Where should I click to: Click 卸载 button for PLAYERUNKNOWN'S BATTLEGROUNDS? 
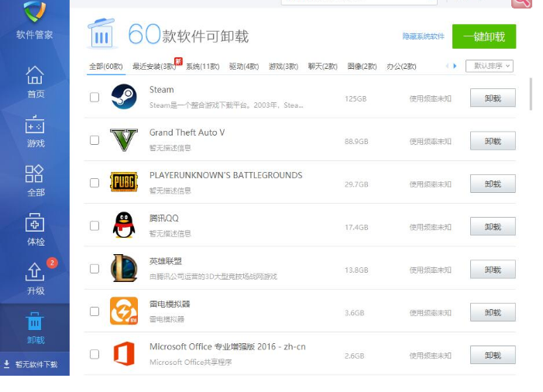click(493, 184)
